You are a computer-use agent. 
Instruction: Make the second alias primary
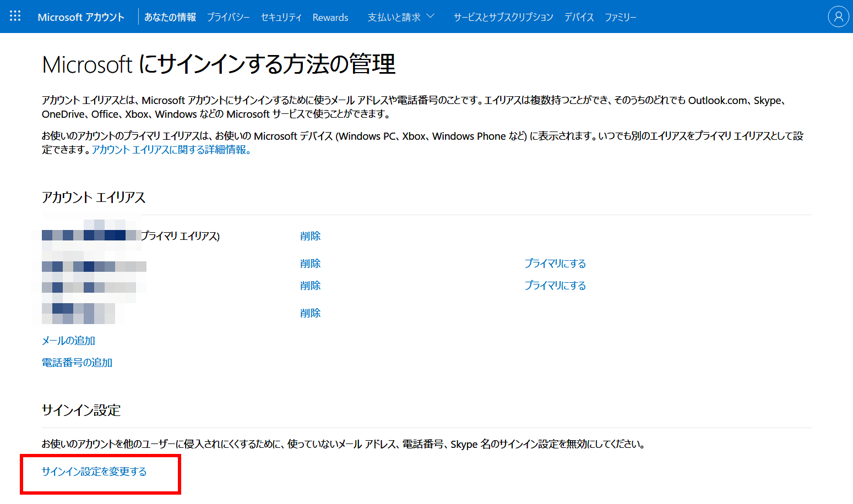point(555,264)
